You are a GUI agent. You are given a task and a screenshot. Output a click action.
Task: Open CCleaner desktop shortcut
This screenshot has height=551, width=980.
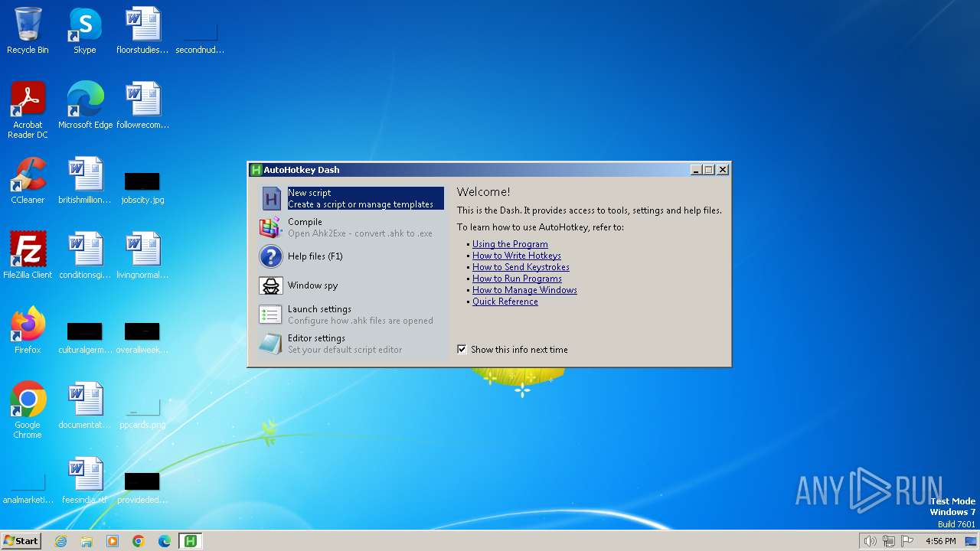coord(28,174)
